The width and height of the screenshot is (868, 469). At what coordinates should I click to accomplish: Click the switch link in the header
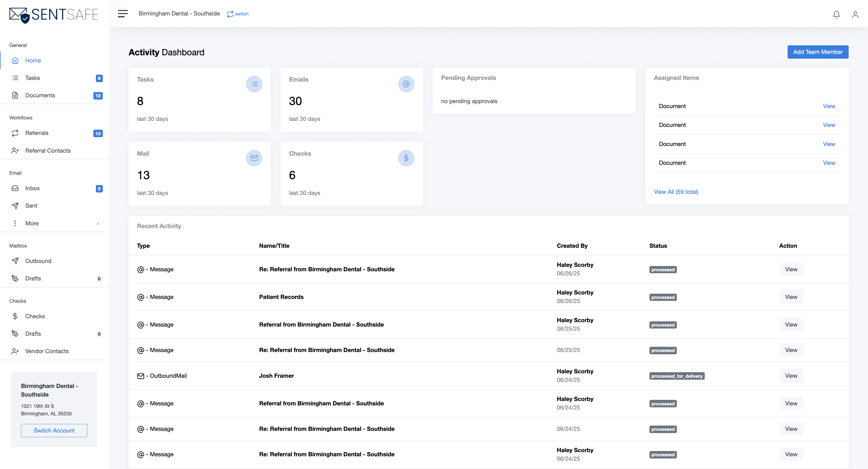click(x=238, y=14)
